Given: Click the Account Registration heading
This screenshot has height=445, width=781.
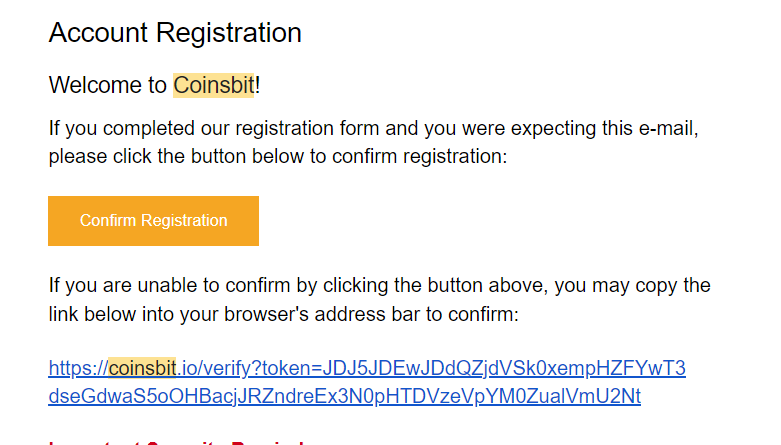Looking at the screenshot, I should pyautogui.click(x=175, y=33).
